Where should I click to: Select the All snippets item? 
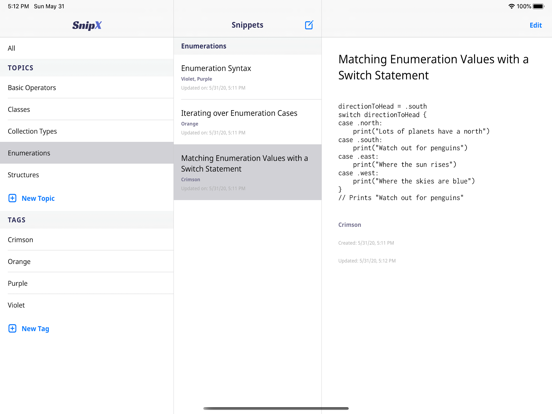point(87,48)
